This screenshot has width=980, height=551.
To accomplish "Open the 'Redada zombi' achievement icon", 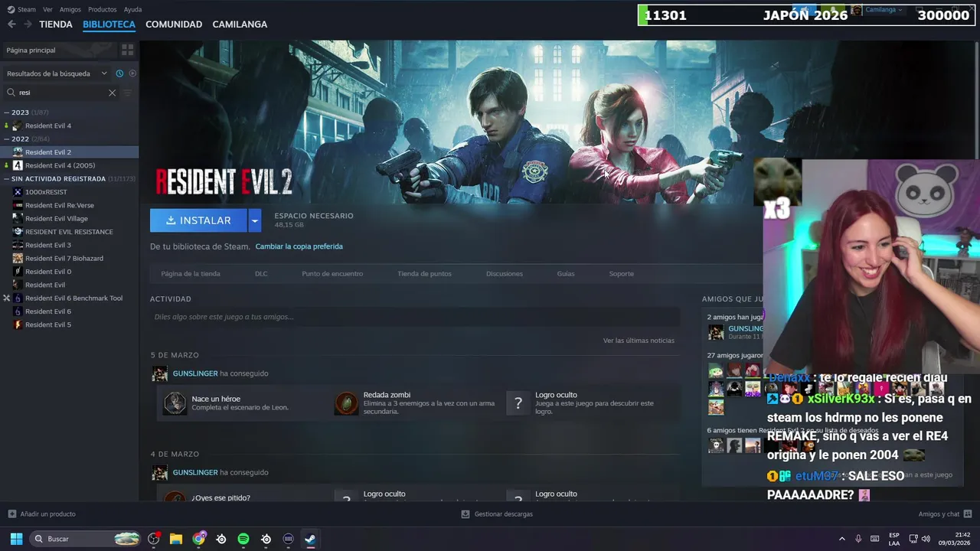I will pos(346,403).
